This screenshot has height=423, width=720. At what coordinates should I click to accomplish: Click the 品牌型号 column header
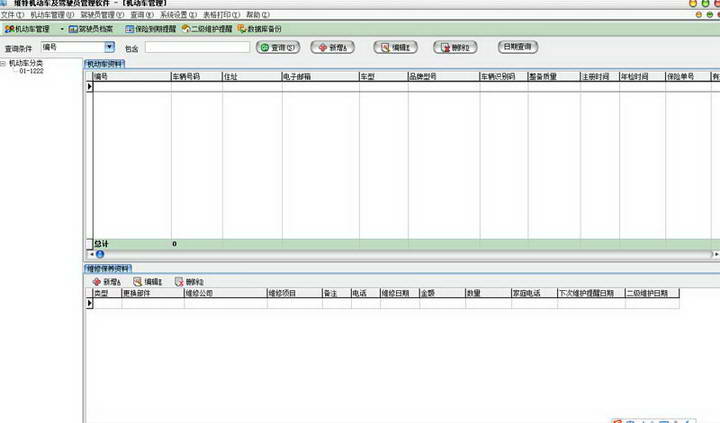444,76
